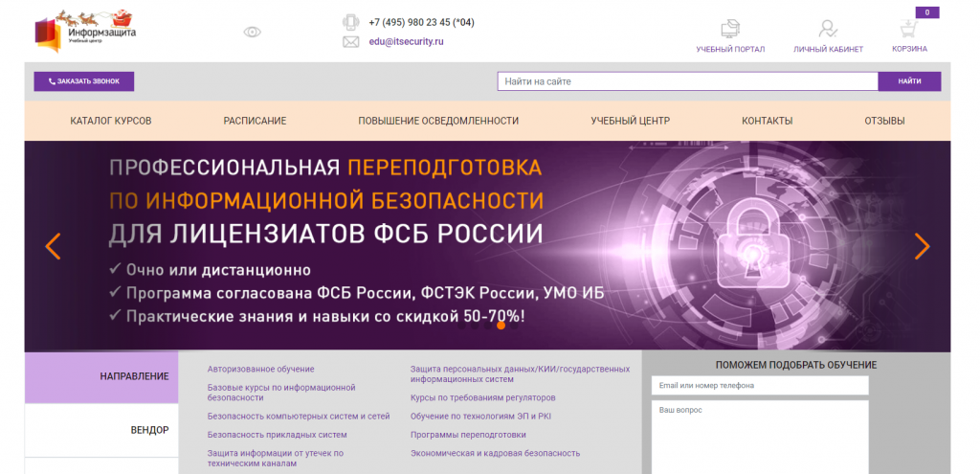Open the Корзина text link

coord(909,49)
